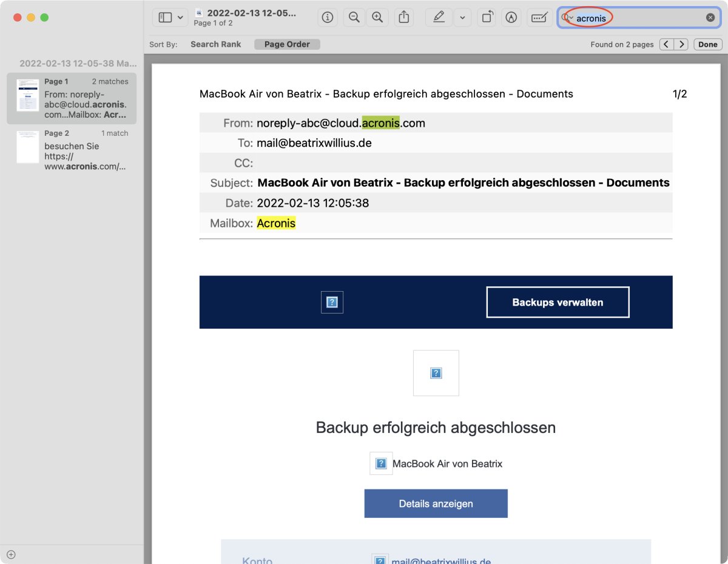Zoom in using the magnifier plus icon

pyautogui.click(x=377, y=17)
